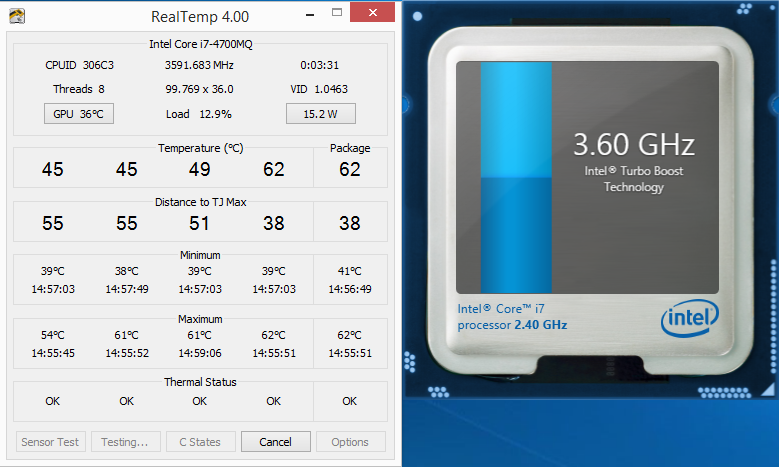Click the Package Thermal Status OK
The image size is (779, 467).
pyautogui.click(x=349, y=401)
